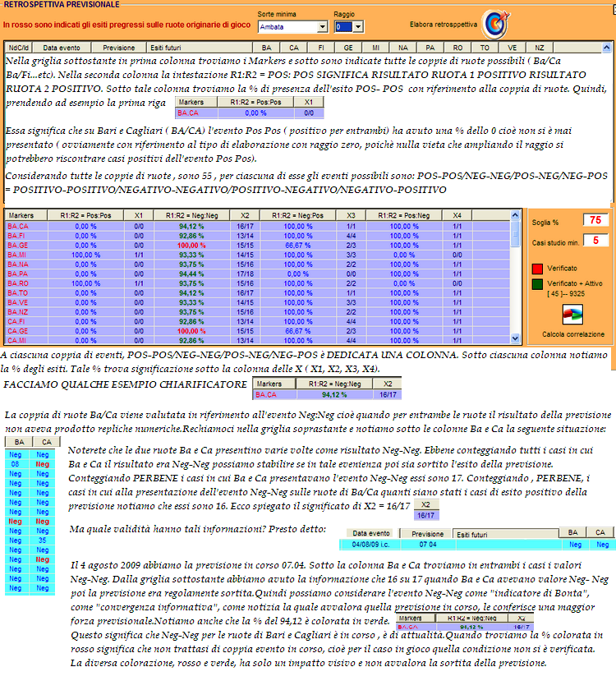Click the Esiti futuri column header in top grid

[x=200, y=48]
